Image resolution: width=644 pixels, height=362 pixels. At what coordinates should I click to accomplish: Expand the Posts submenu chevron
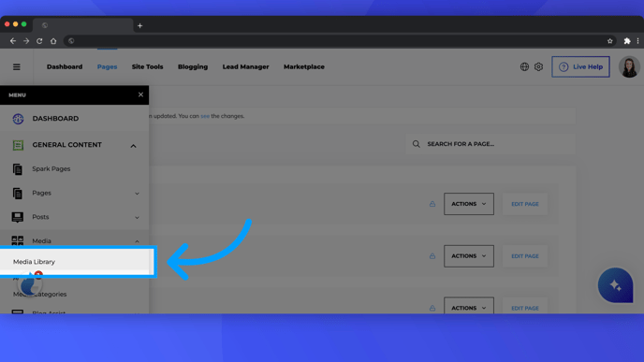pos(137,218)
